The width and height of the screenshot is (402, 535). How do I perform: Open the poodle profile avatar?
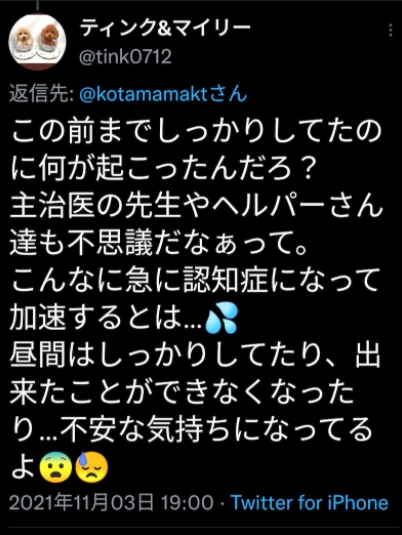pyautogui.click(x=37, y=42)
